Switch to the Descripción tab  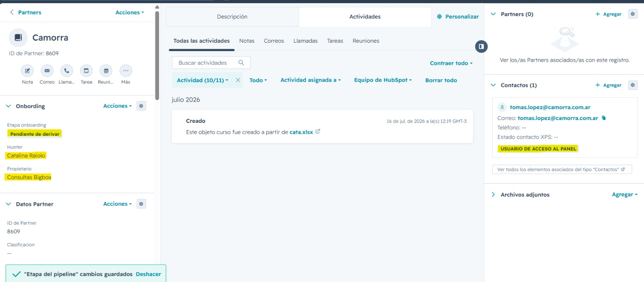click(x=232, y=17)
